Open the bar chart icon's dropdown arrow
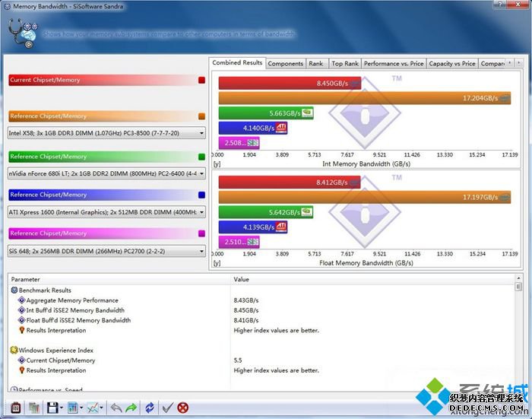 [81, 408]
